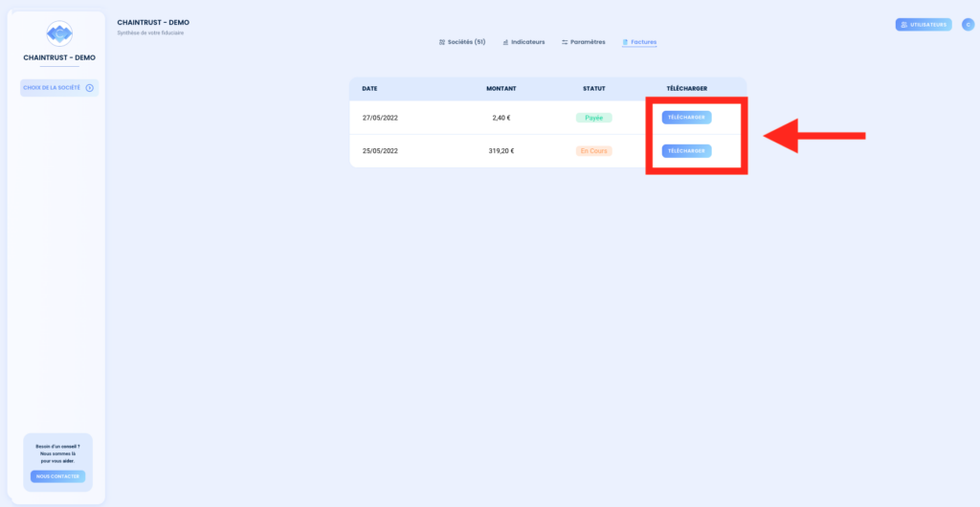Click the 319,20 € amount
Screen dimensions: 980x507
click(x=501, y=151)
